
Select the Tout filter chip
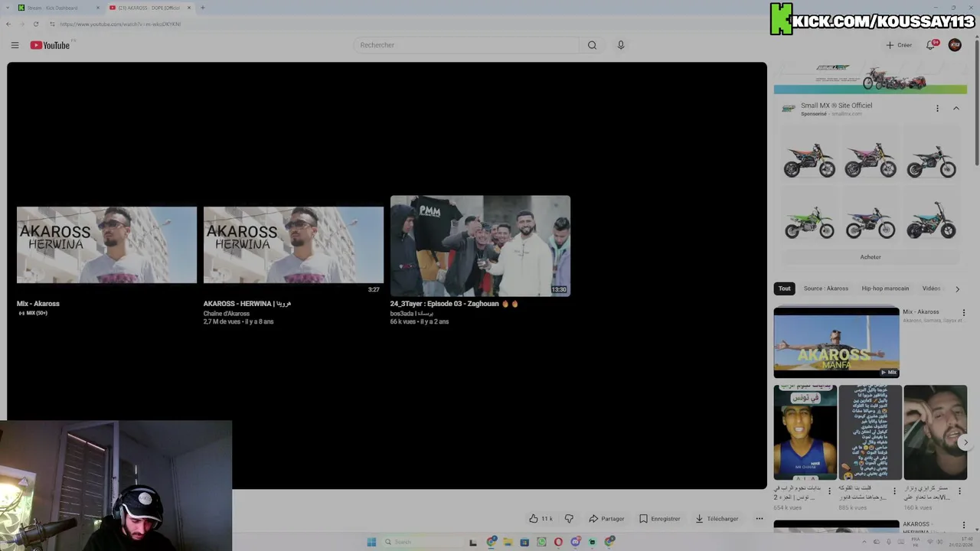(784, 289)
